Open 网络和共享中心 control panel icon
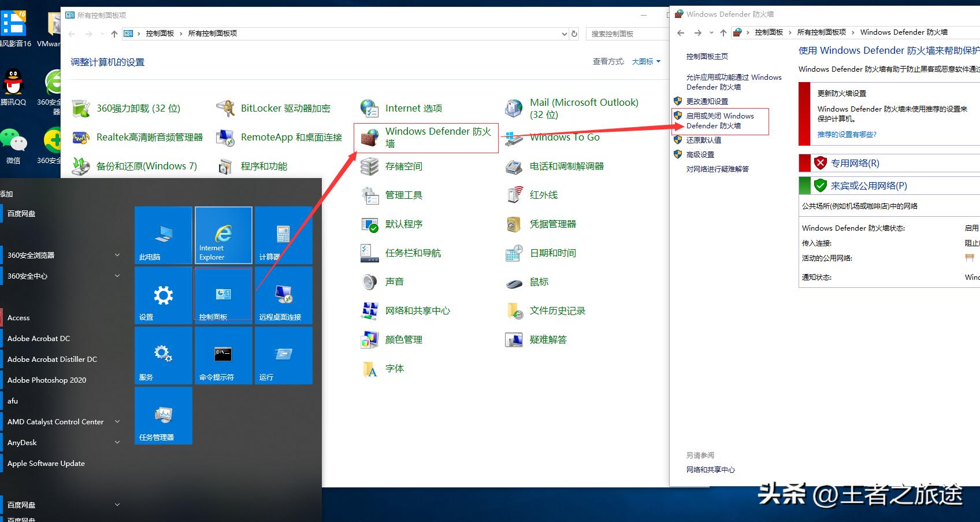 [369, 311]
